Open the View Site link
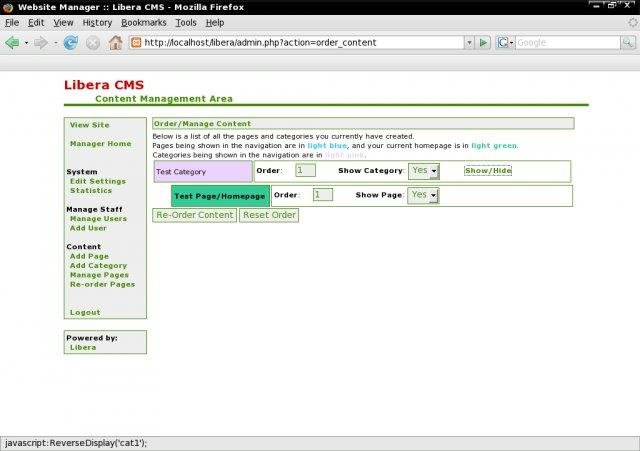Image resolution: width=640 pixels, height=451 pixels. pyautogui.click(x=89, y=125)
